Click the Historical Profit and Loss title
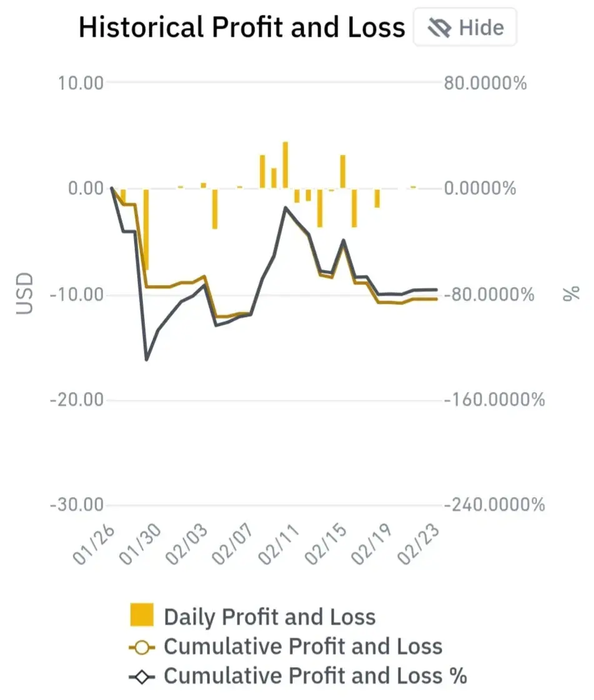 pos(242,27)
